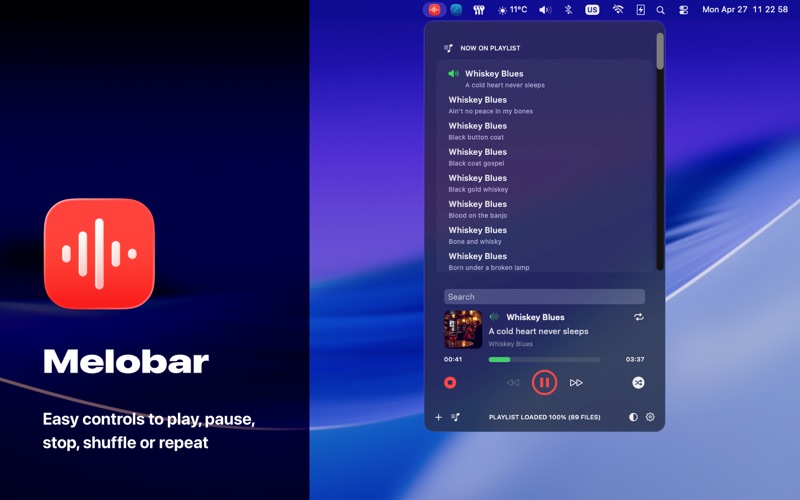The width and height of the screenshot is (800, 500).
Task: Select track 'Black coat gospel'
Action: pyautogui.click(x=545, y=157)
